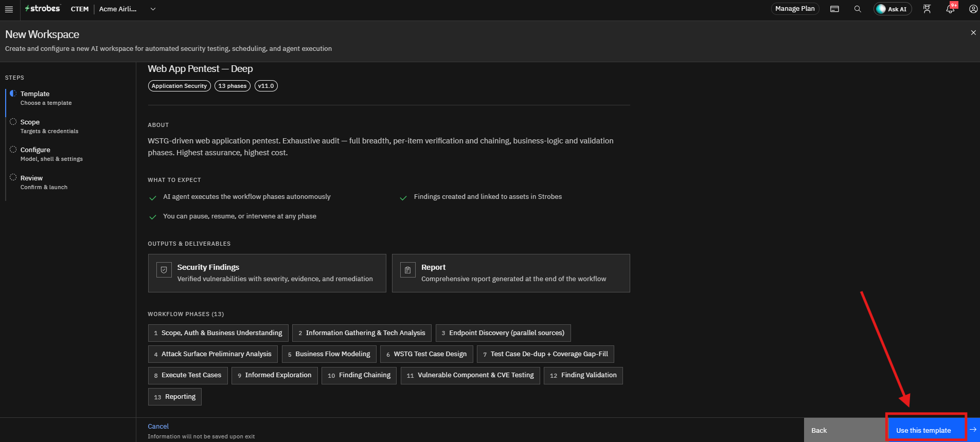Open the marketplace cart icon
The image size is (980, 442).
point(927,9)
